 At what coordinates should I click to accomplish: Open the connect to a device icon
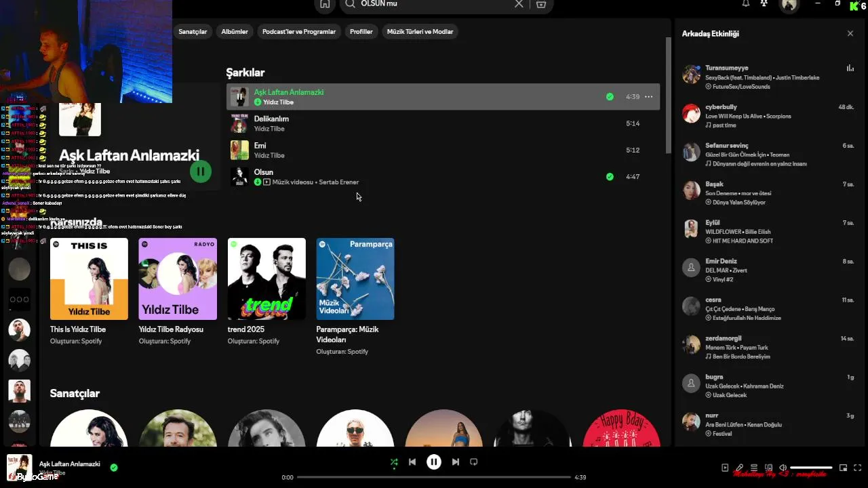tap(768, 468)
